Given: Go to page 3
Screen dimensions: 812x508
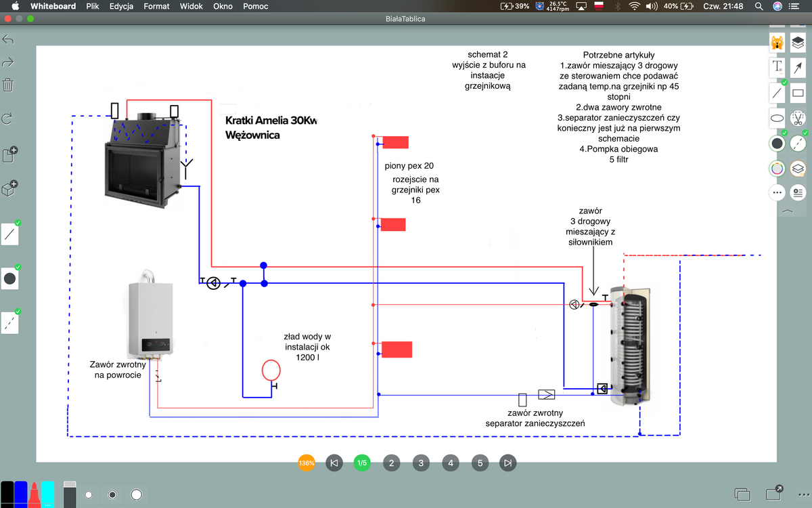Looking at the screenshot, I should 421,463.
